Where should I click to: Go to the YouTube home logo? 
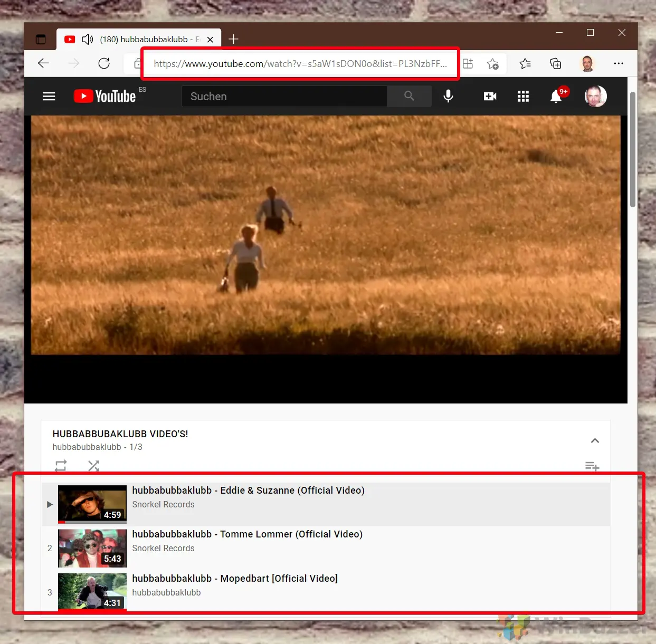pos(105,96)
